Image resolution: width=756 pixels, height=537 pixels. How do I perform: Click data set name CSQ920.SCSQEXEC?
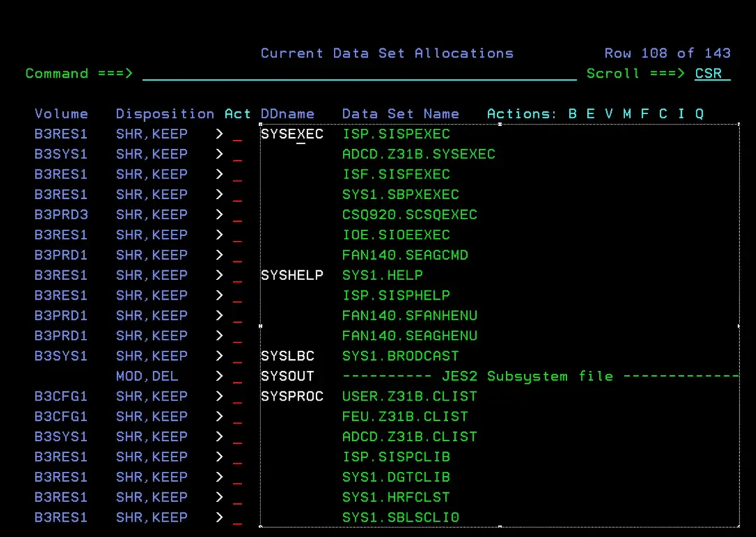(x=409, y=214)
